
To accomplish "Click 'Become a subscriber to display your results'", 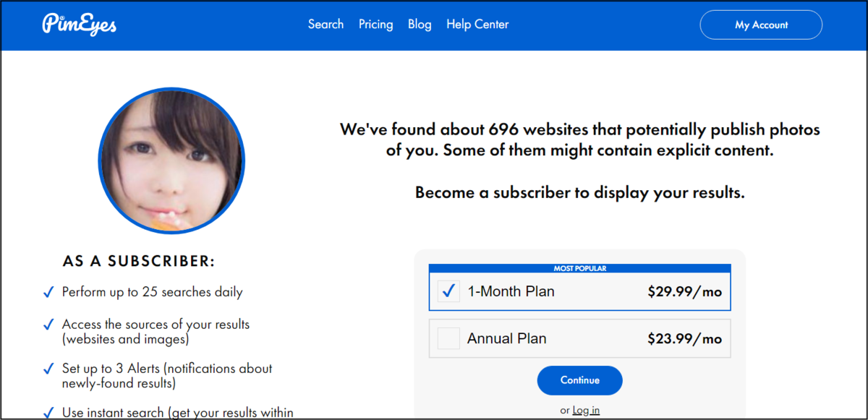I will point(580,193).
